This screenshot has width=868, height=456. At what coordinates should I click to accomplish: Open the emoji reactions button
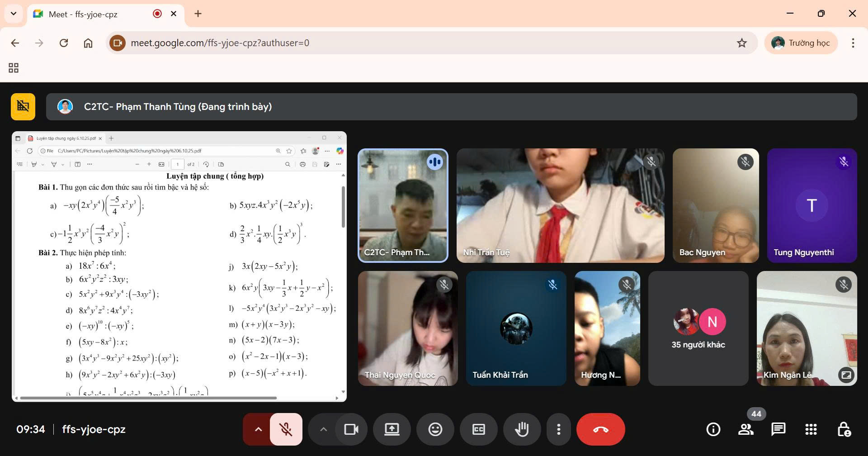point(435,429)
